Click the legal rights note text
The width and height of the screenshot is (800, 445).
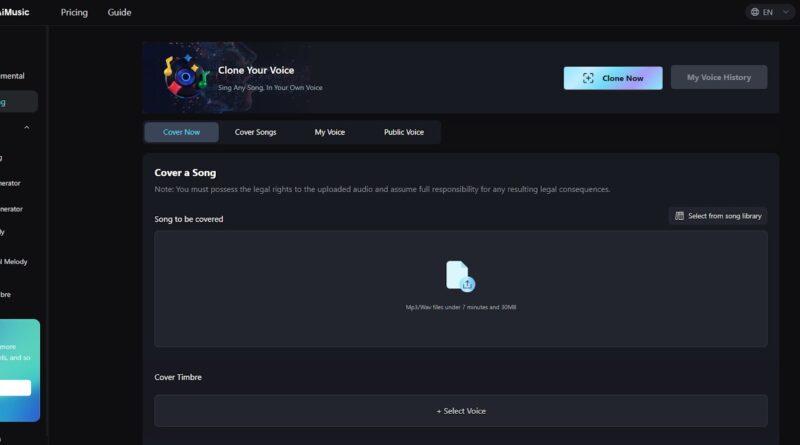(382, 189)
